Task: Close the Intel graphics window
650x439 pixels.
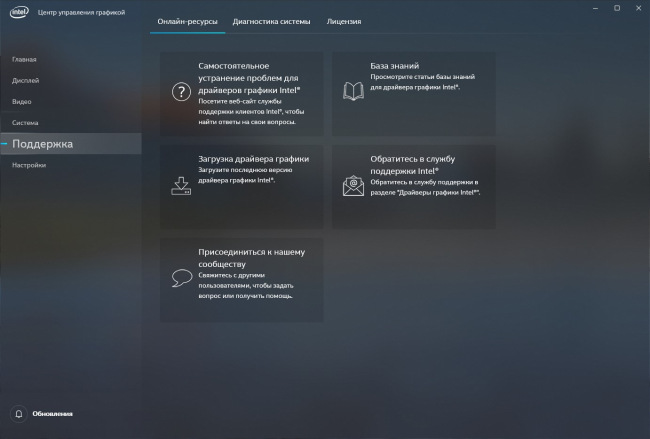Action: point(638,8)
